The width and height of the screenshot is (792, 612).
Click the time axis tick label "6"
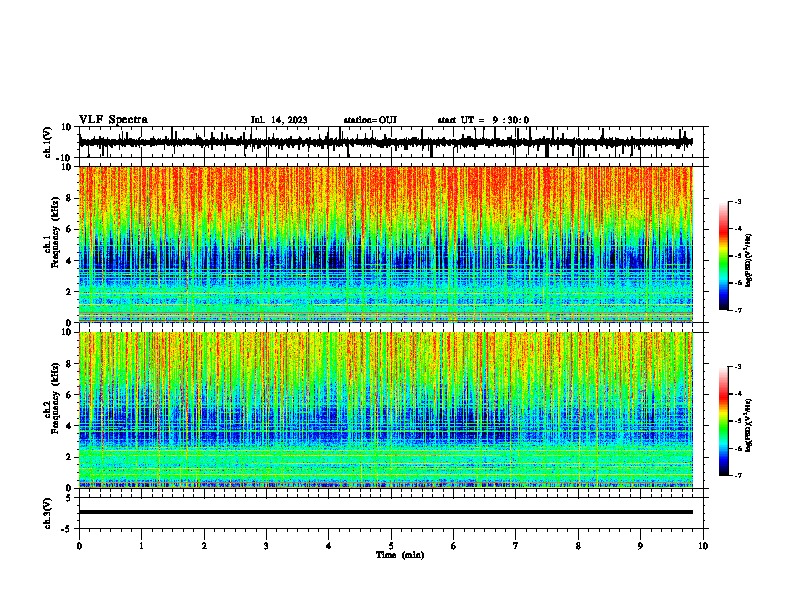454,546
